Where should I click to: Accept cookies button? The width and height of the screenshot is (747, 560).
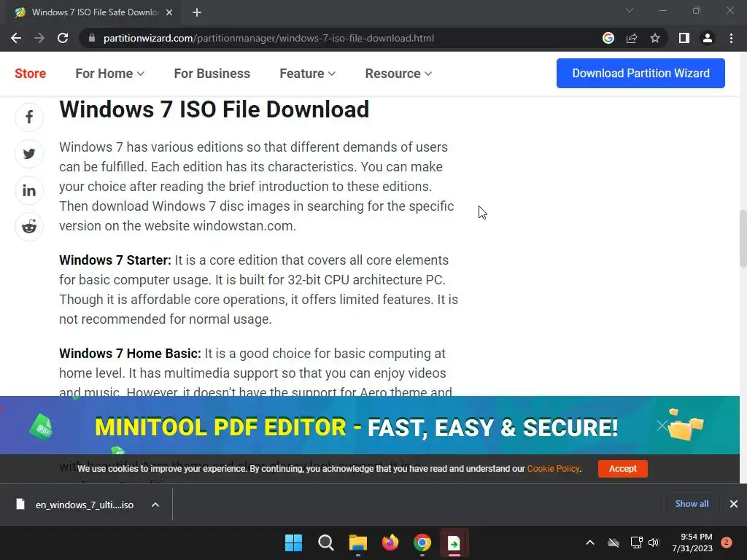click(x=623, y=469)
